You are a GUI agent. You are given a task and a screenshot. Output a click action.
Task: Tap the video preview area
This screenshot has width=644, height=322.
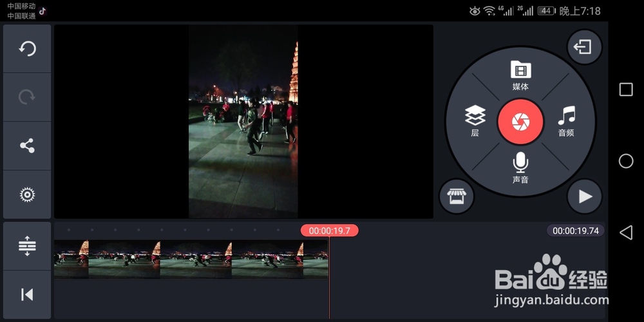coord(243,122)
